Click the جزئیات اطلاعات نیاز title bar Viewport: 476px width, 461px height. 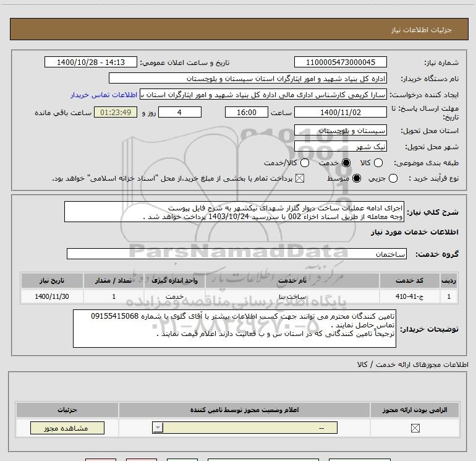pyautogui.click(x=239, y=29)
